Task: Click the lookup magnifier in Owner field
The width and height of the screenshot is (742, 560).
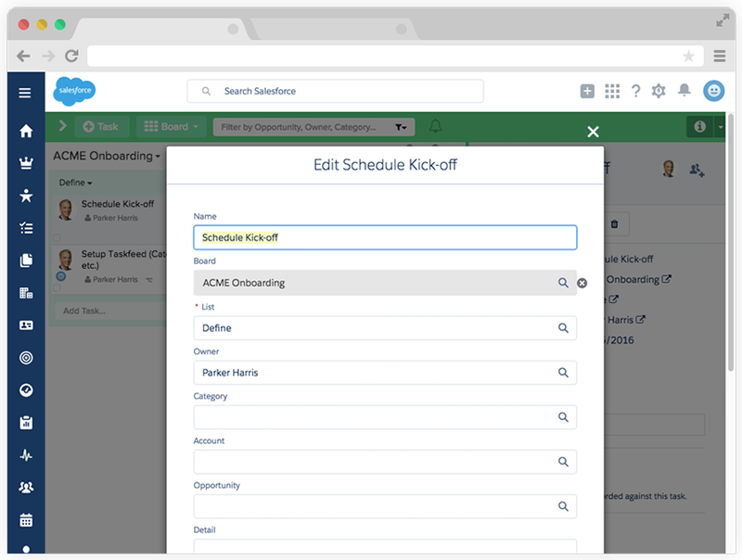Action: (563, 373)
